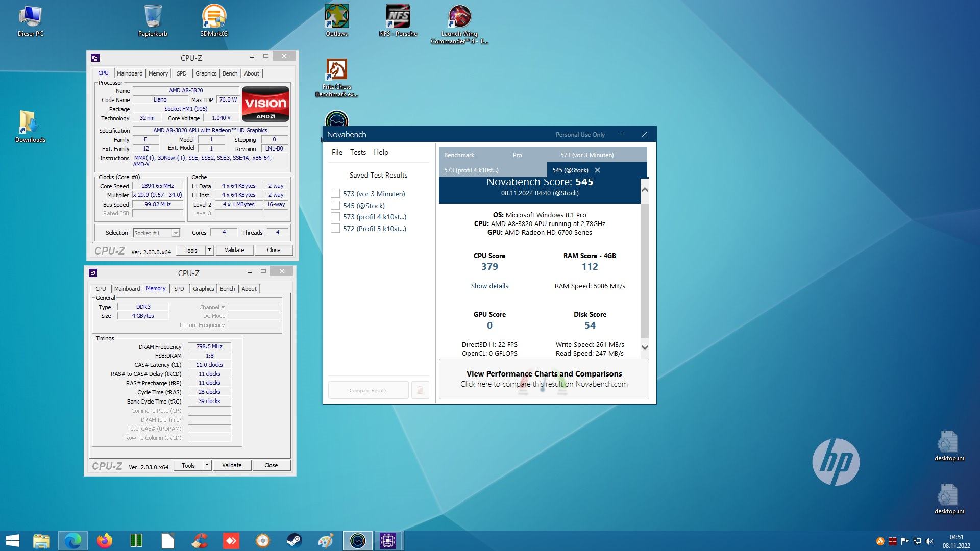Click the orange Avast tray icon
This screenshot has height=551, width=980.
pos(880,541)
